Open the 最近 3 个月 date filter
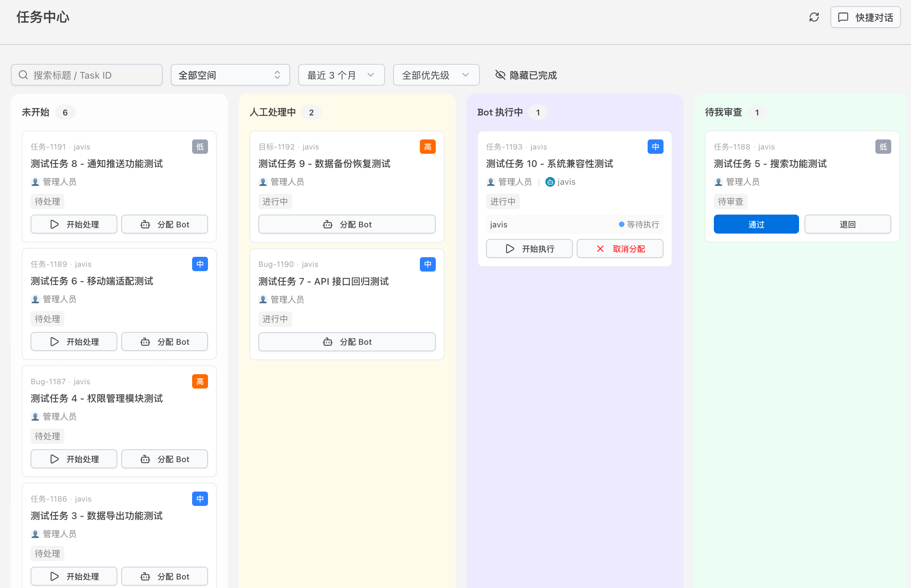 pyautogui.click(x=341, y=75)
